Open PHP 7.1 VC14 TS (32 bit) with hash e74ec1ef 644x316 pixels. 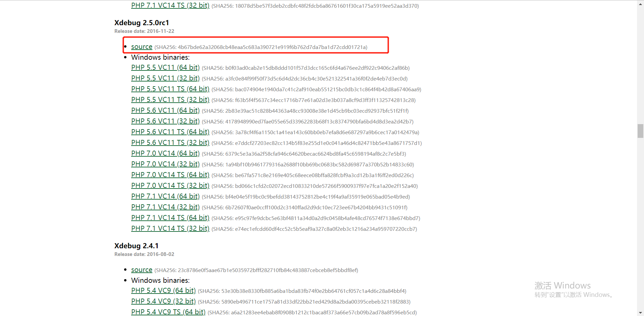pos(170,228)
